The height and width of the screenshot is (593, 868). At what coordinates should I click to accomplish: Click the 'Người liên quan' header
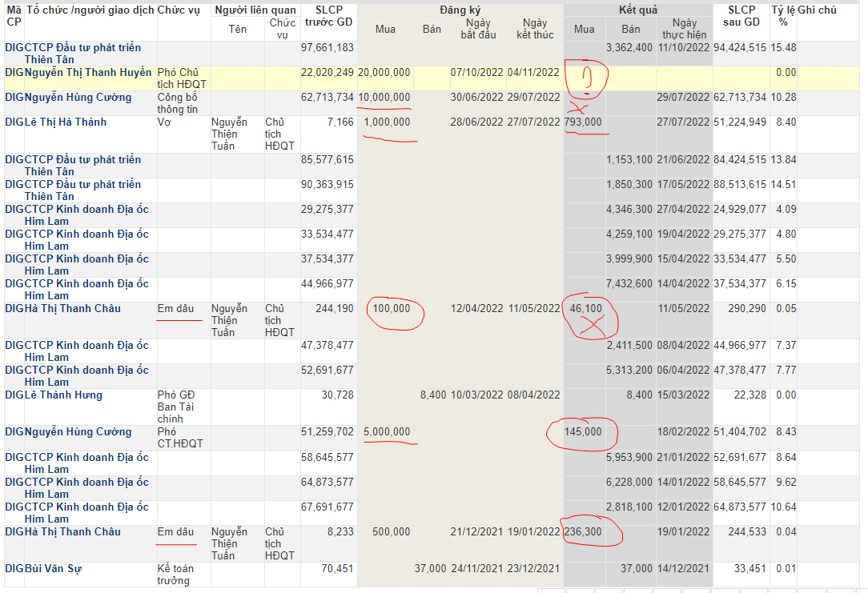click(255, 10)
